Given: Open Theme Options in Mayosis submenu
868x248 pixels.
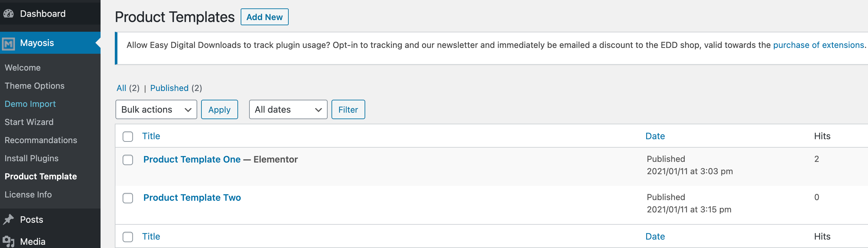Looking at the screenshot, I should click(34, 86).
